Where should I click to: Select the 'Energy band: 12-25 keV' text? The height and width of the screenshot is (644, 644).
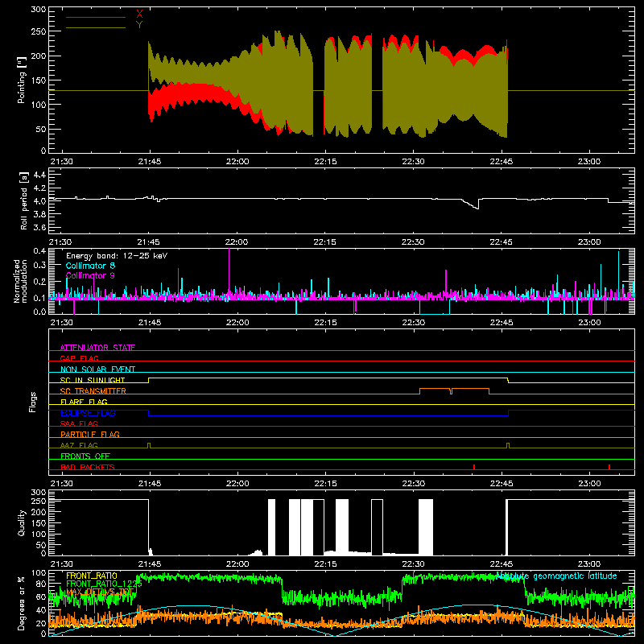point(117,256)
